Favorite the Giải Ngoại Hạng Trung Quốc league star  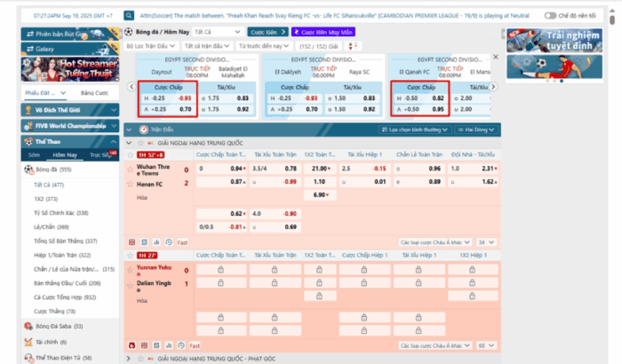[140, 143]
